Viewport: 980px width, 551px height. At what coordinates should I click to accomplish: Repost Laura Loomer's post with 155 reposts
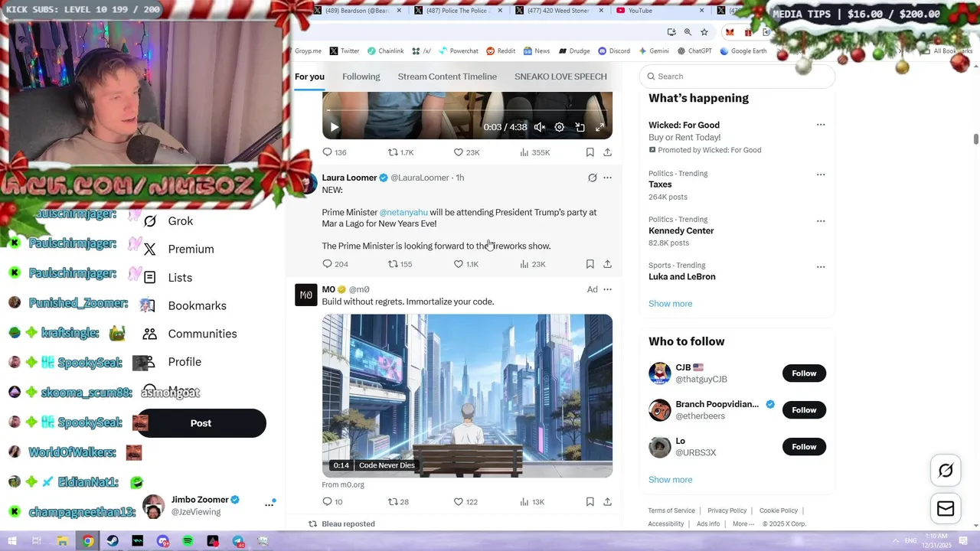point(400,264)
